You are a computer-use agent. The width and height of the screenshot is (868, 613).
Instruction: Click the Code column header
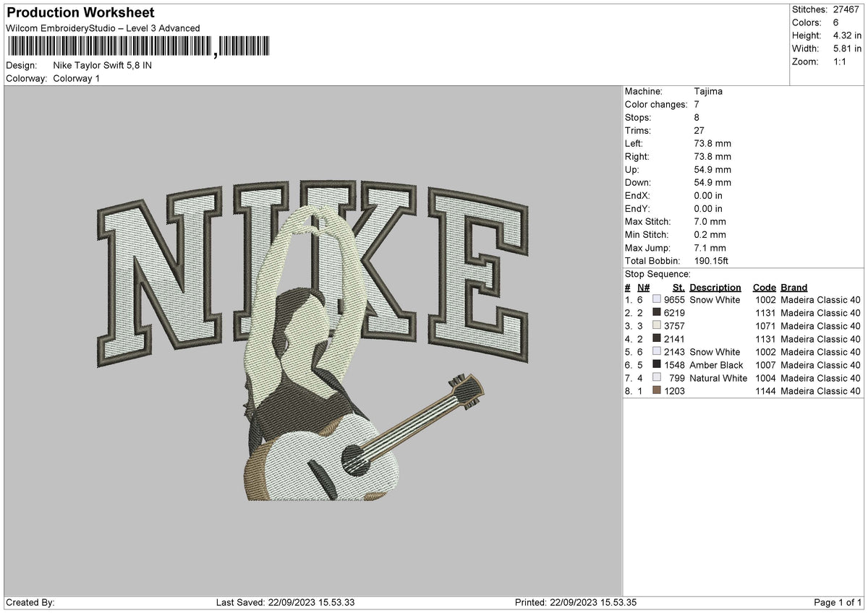click(764, 287)
